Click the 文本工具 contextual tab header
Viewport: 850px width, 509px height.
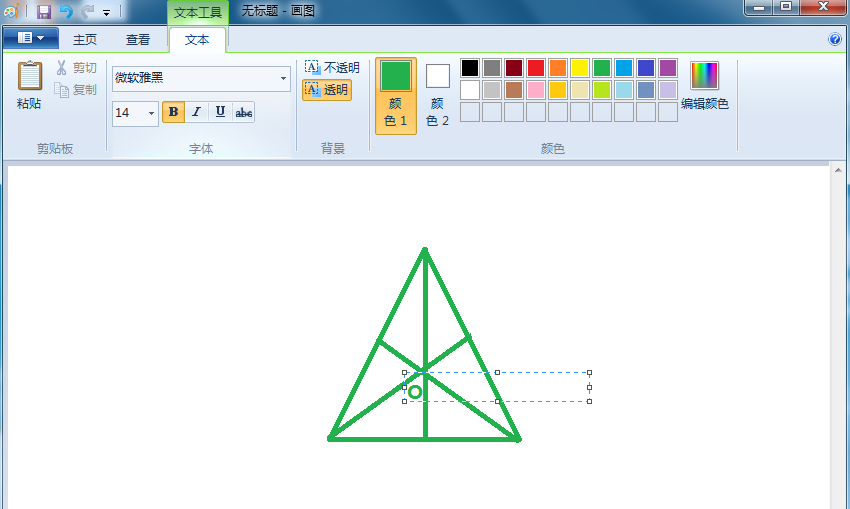click(198, 12)
